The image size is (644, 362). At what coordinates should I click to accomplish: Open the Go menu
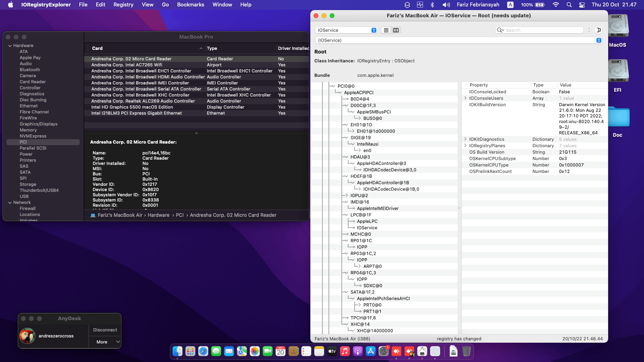165,5
